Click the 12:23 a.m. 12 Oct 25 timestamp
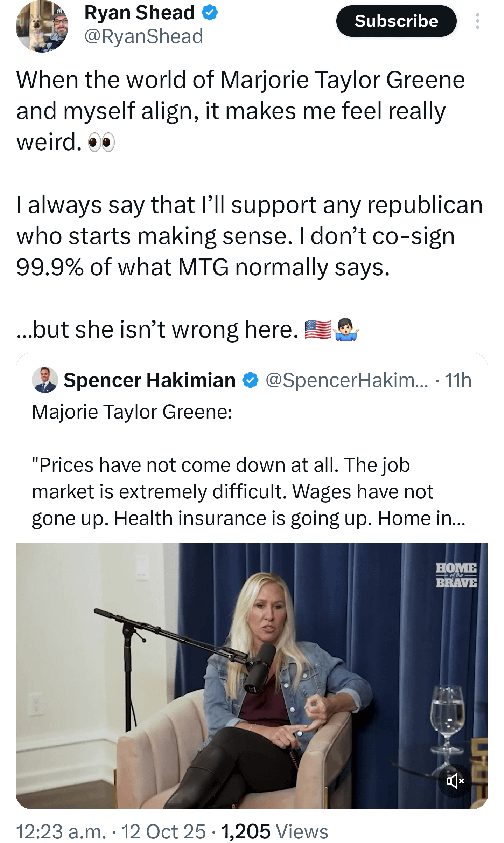The height and width of the screenshot is (843, 504). (x=111, y=831)
